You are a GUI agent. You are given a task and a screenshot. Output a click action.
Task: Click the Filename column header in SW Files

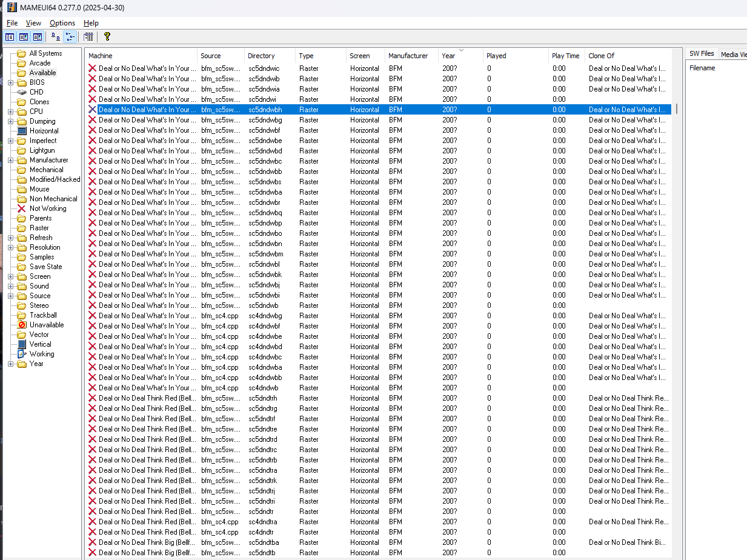pyautogui.click(x=702, y=68)
